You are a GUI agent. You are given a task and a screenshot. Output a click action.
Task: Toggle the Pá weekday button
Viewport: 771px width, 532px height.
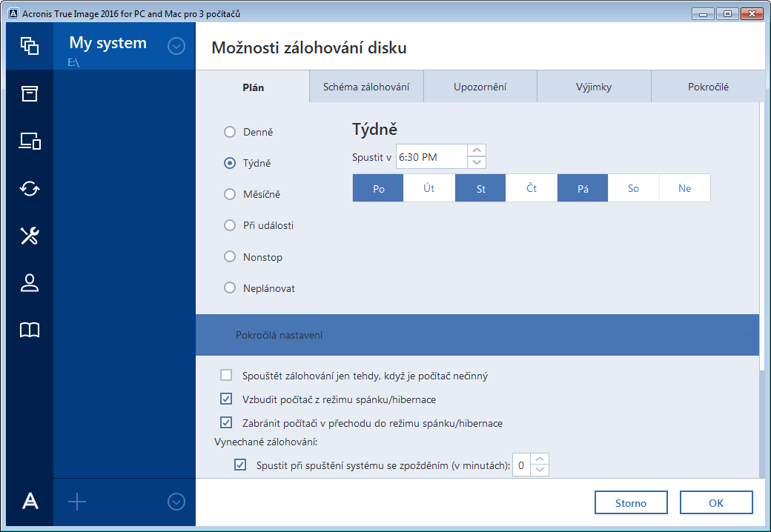click(x=583, y=188)
